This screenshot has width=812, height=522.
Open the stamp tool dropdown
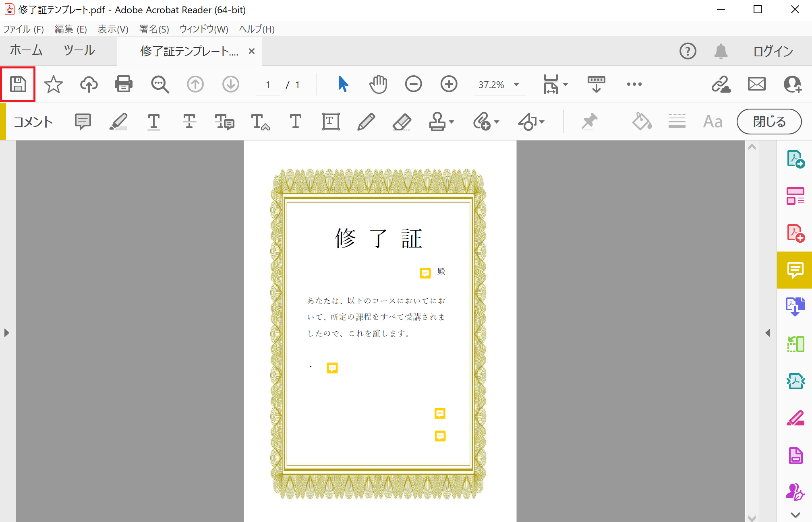[441, 122]
